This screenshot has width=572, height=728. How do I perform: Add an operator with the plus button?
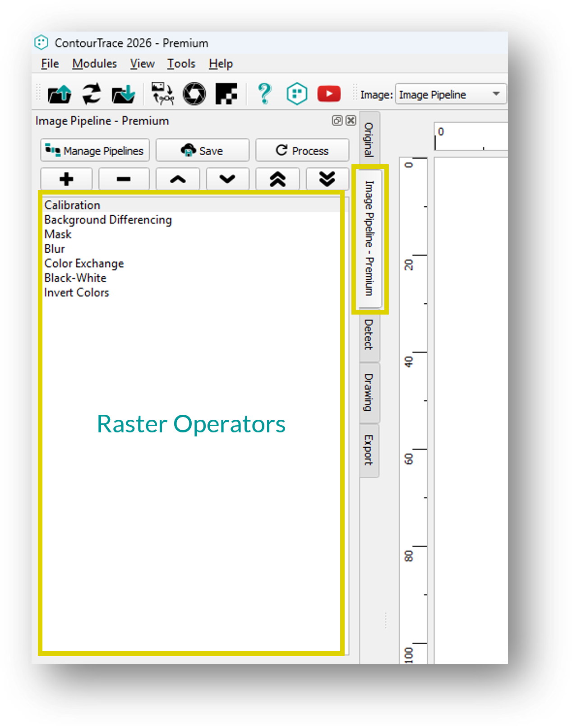66,179
